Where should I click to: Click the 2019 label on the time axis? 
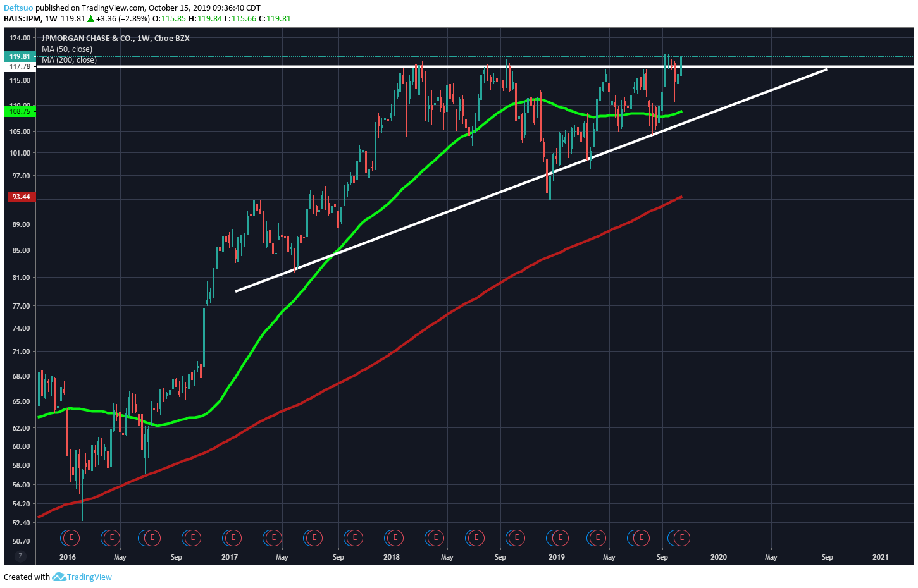coord(557,557)
